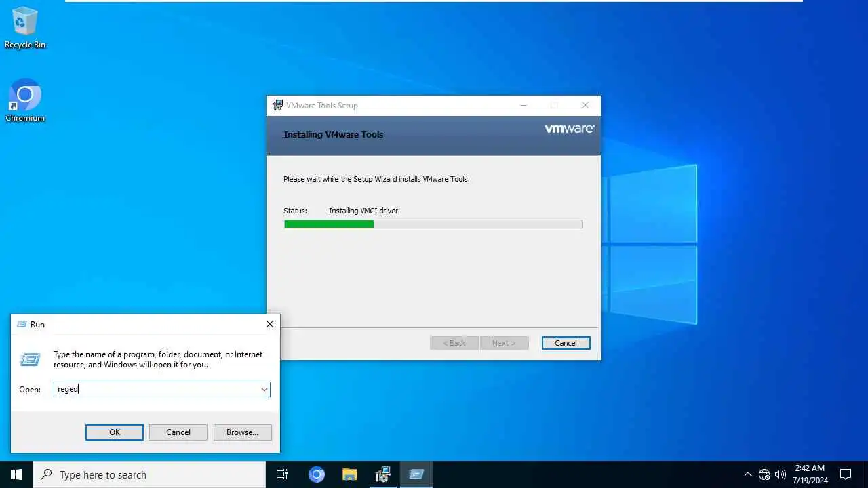Open Chromium from the taskbar

click(317, 474)
